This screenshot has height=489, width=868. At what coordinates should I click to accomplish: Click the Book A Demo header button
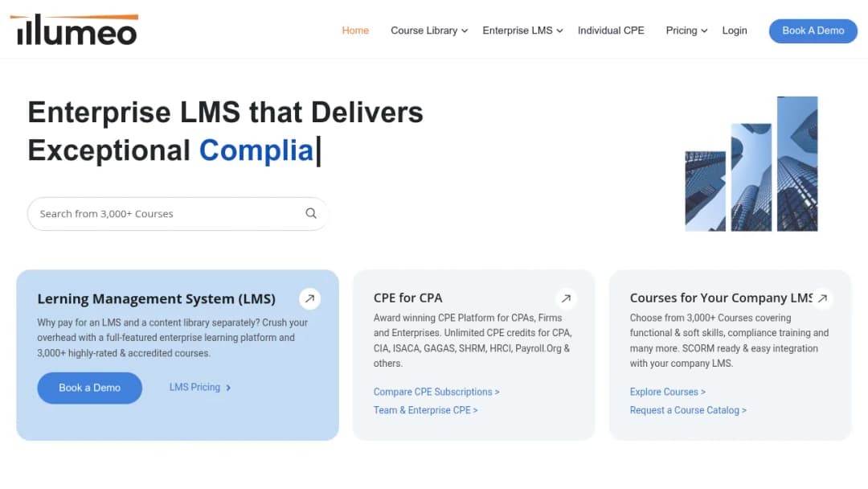tap(813, 31)
